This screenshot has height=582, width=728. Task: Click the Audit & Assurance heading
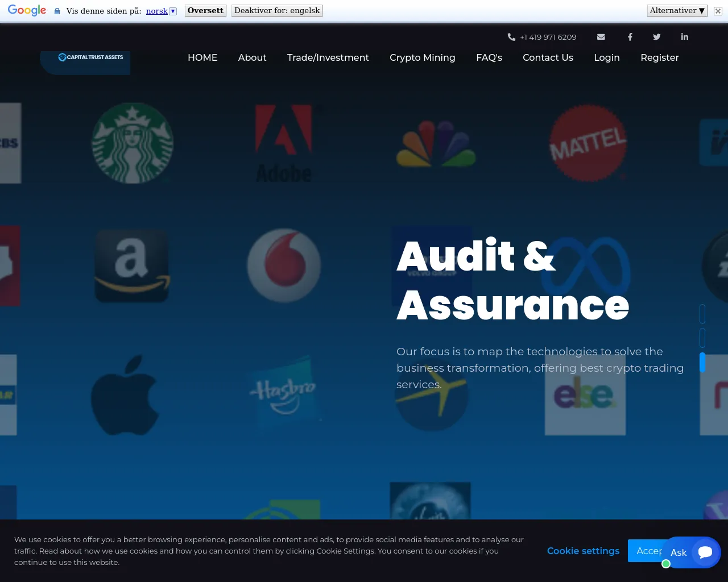coord(512,280)
